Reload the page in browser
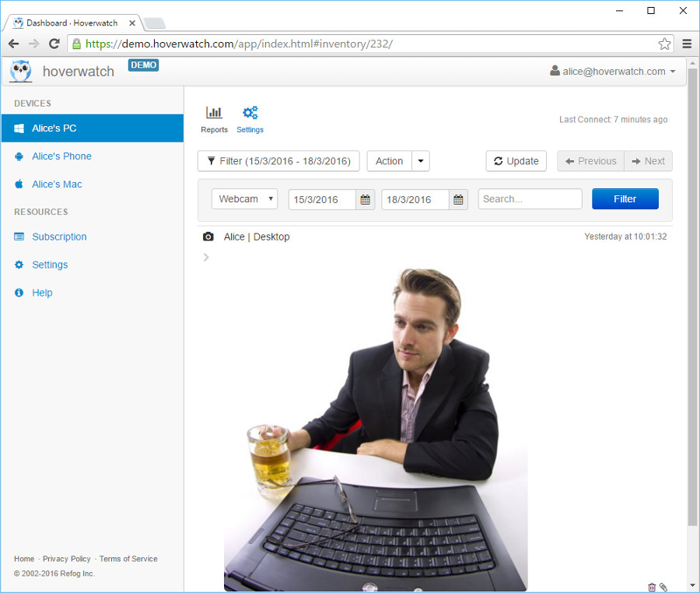 click(x=54, y=44)
